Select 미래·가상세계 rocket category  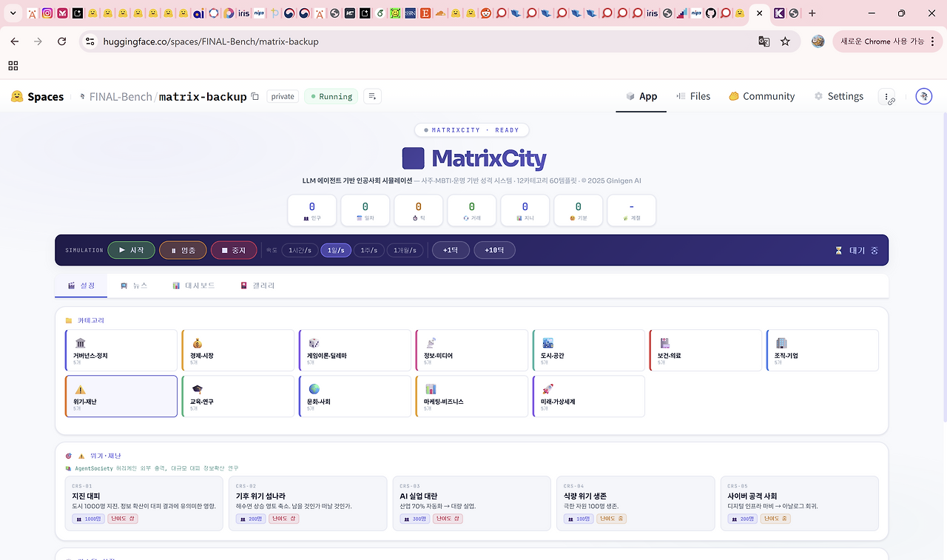tap(589, 396)
